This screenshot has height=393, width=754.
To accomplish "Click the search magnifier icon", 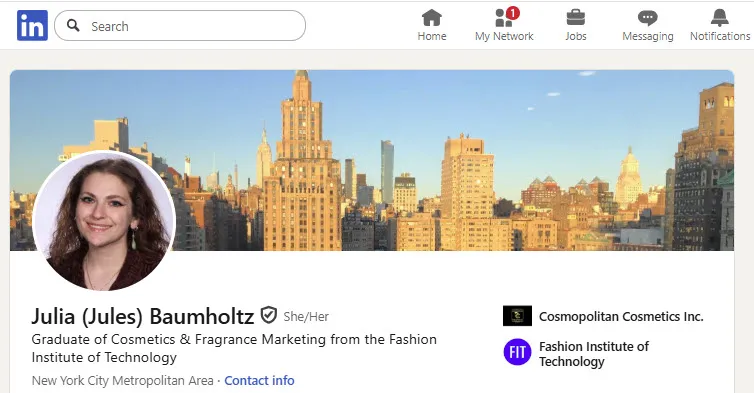I will tap(73, 25).
